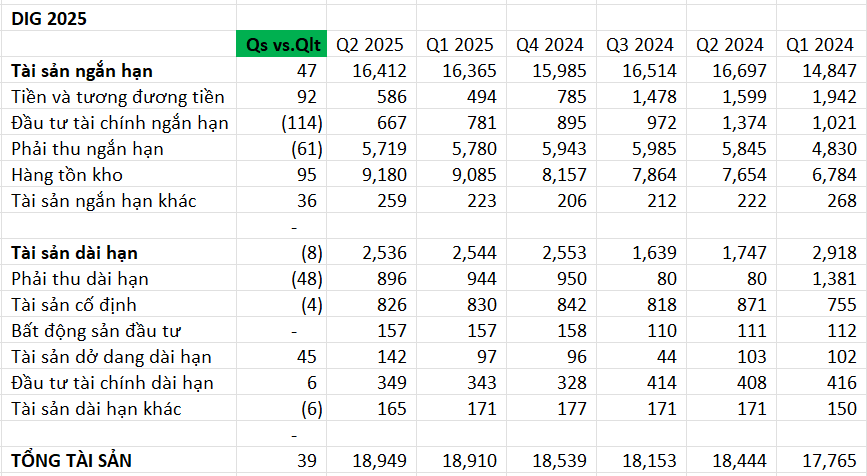Select the cell with value 18,949

pos(371,461)
